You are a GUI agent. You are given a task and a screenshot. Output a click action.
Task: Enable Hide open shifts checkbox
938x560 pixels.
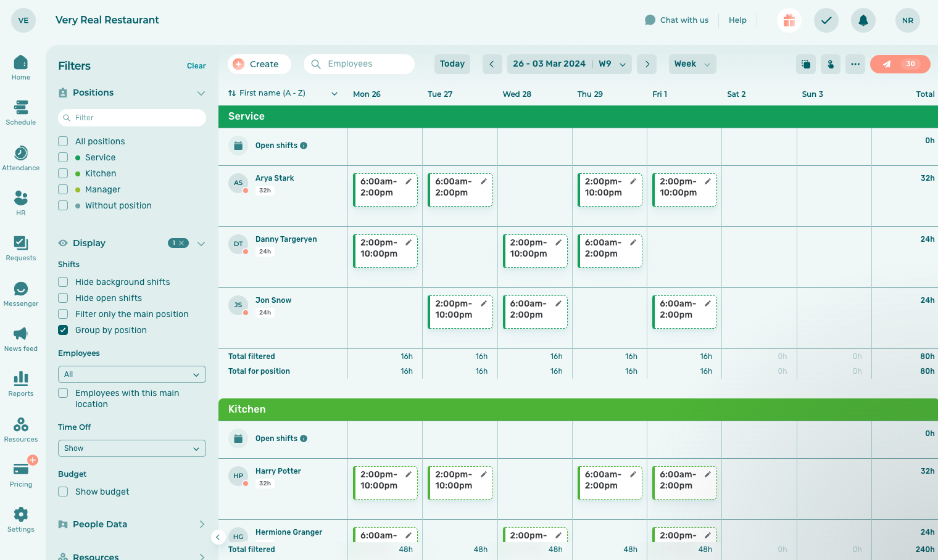[63, 298]
